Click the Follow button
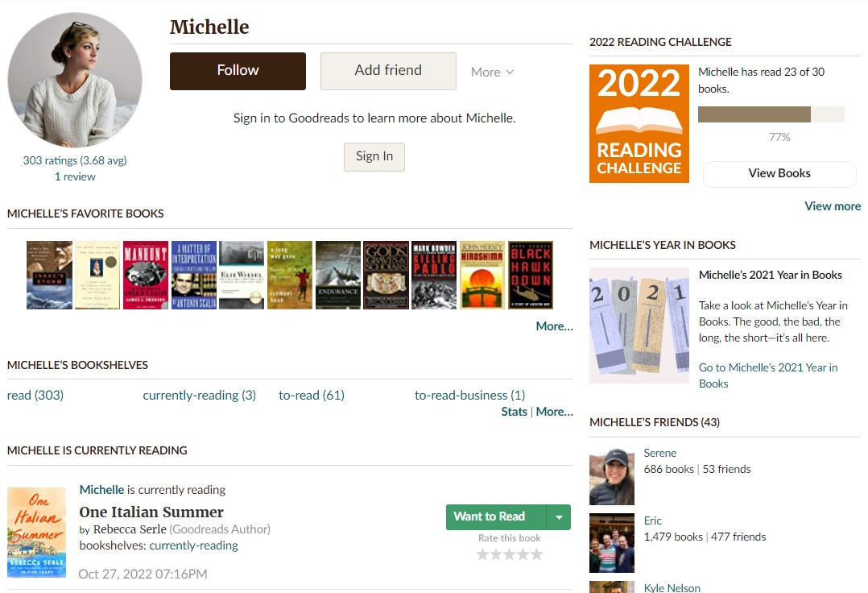The height and width of the screenshot is (593, 868). coord(238,71)
